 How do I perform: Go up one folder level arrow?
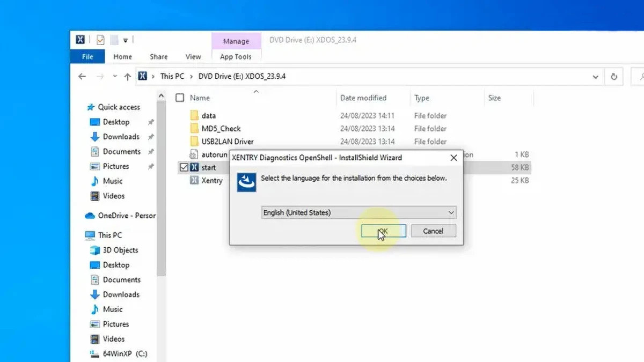(x=127, y=77)
